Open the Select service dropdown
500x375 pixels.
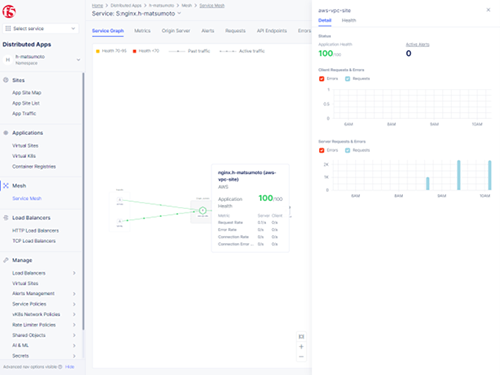41,28
